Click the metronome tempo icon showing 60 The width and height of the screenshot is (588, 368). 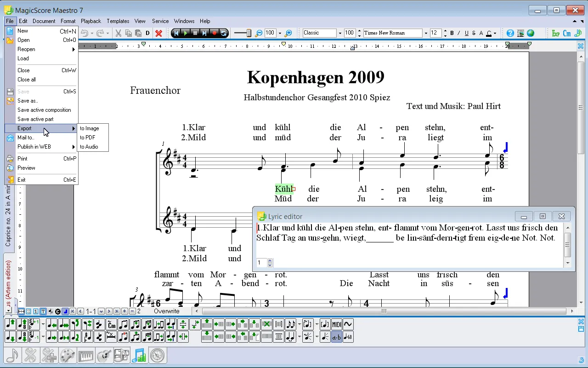click(x=348, y=337)
